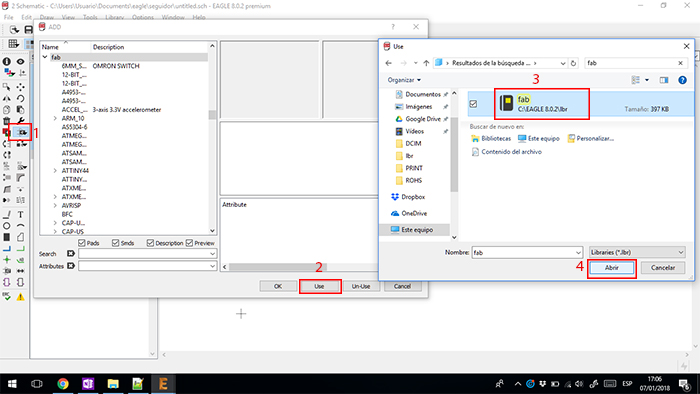The height and width of the screenshot is (394, 700).
Task: Click the Add Part tool
Action: tap(21, 132)
